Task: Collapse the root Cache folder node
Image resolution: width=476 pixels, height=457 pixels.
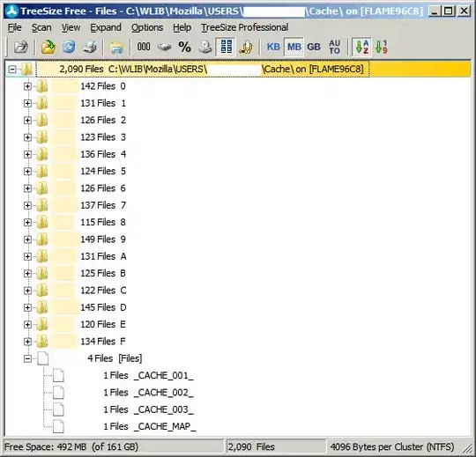Action: (x=12, y=70)
